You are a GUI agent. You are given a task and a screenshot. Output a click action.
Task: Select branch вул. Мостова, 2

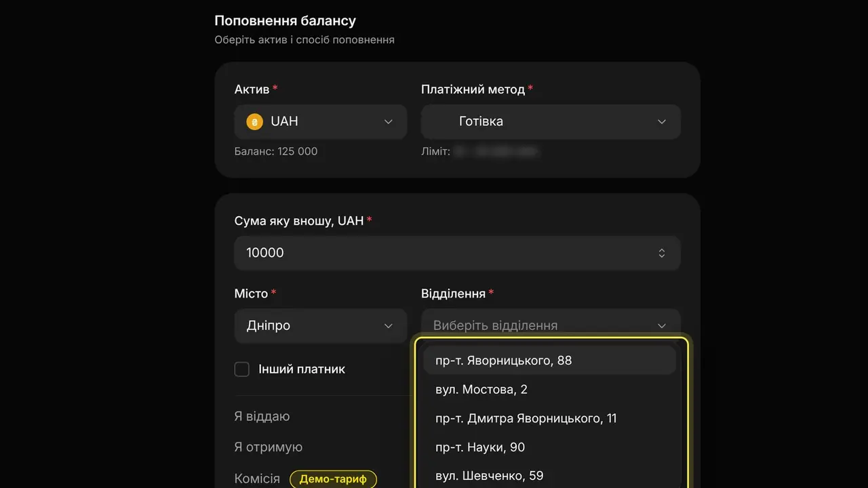pyautogui.click(x=550, y=390)
